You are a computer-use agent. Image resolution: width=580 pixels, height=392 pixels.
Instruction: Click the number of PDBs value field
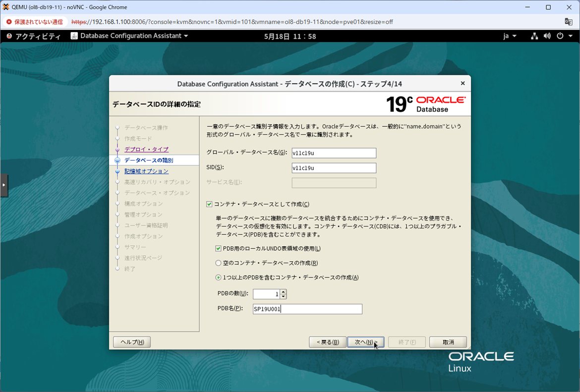coord(266,294)
